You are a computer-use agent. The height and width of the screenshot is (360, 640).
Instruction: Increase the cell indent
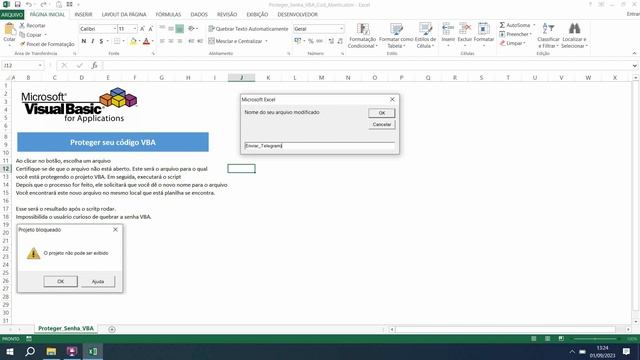click(200, 41)
